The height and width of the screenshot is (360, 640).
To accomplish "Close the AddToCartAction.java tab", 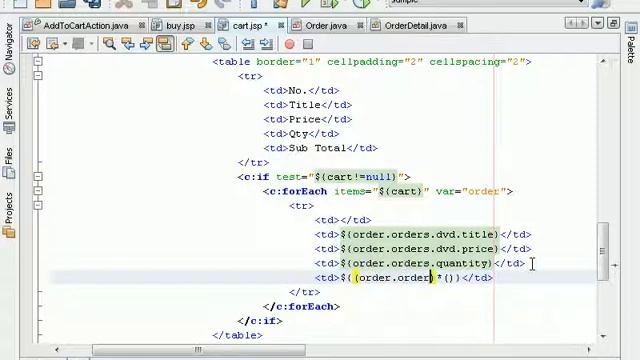I will (x=142, y=25).
